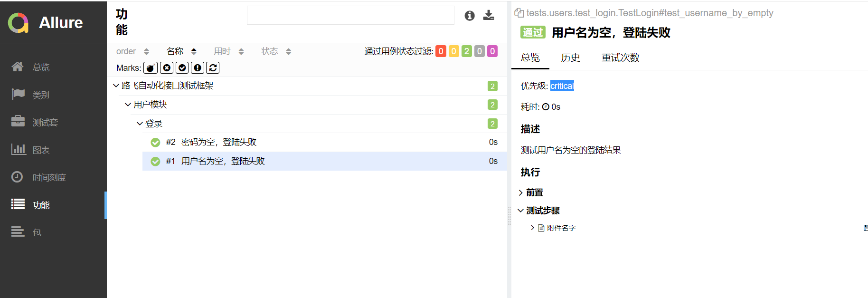Toggle the gray skipped status filter
Viewport: 868px width, 298px height.
[x=480, y=51]
